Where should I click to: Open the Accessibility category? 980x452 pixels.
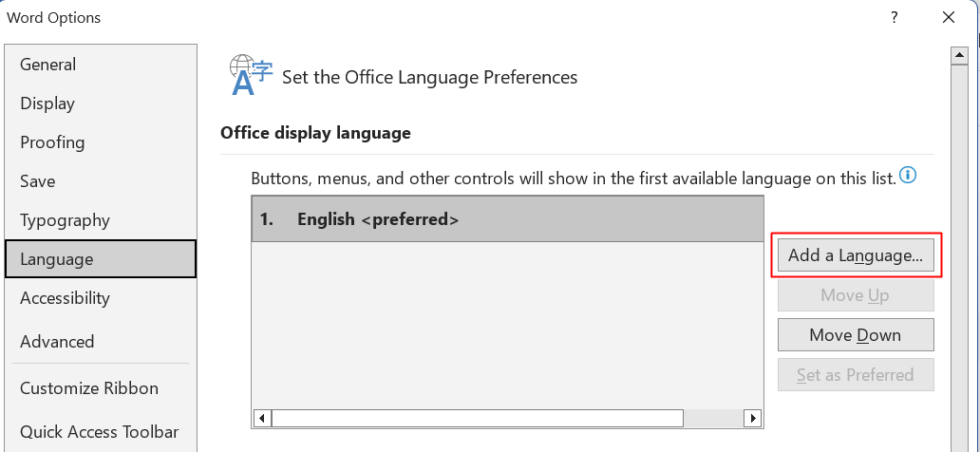[66, 298]
